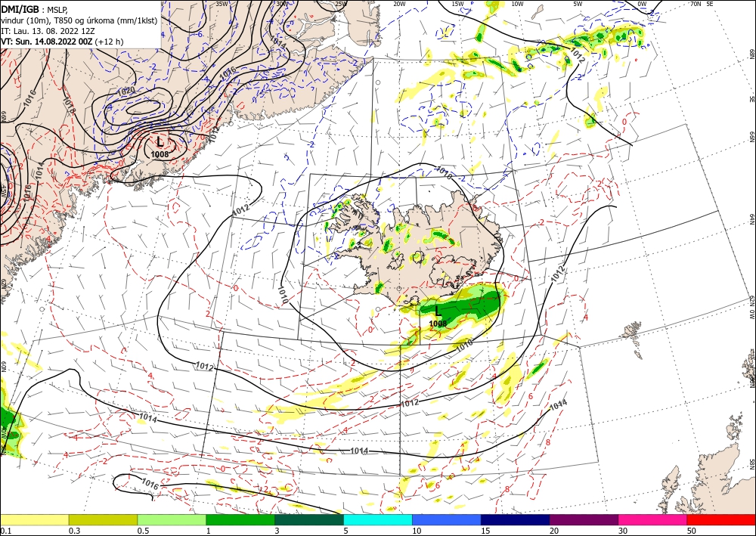Click the '15' legend scale value

[485, 531]
